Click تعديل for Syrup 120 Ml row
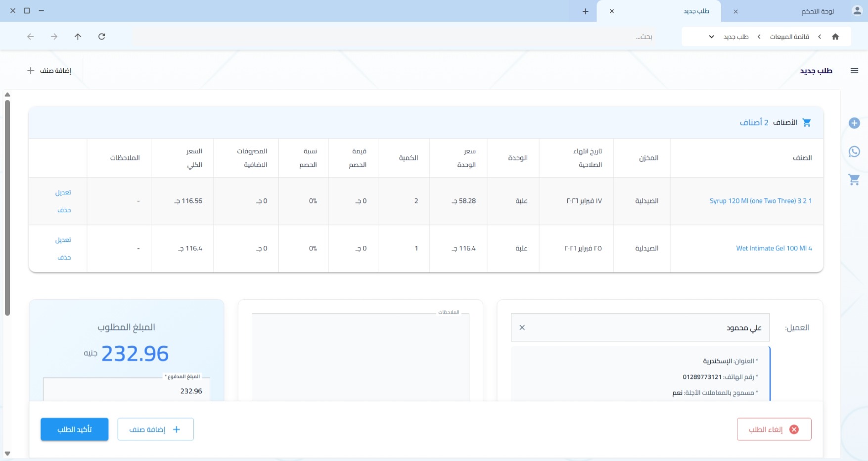This screenshot has width=868, height=461. (63, 192)
